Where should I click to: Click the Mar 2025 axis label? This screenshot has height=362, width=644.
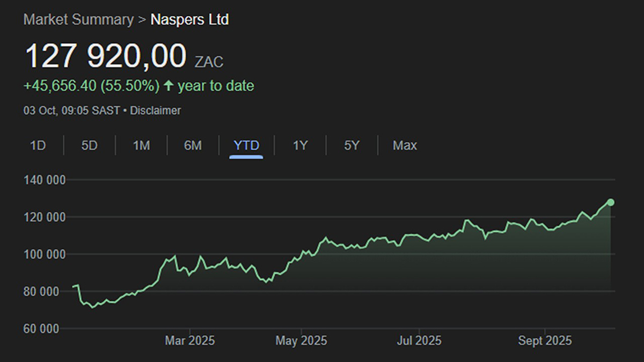coord(189,341)
